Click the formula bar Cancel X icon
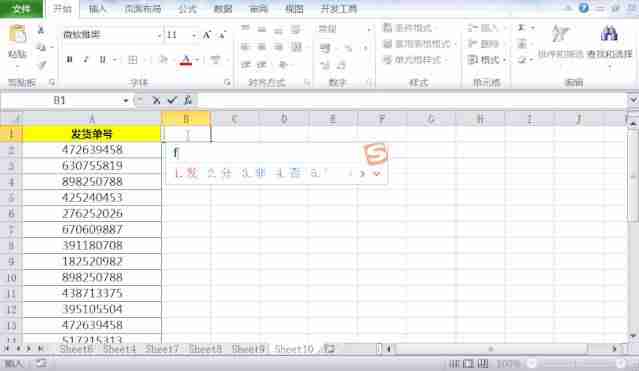The image size is (639, 371). coord(156,100)
